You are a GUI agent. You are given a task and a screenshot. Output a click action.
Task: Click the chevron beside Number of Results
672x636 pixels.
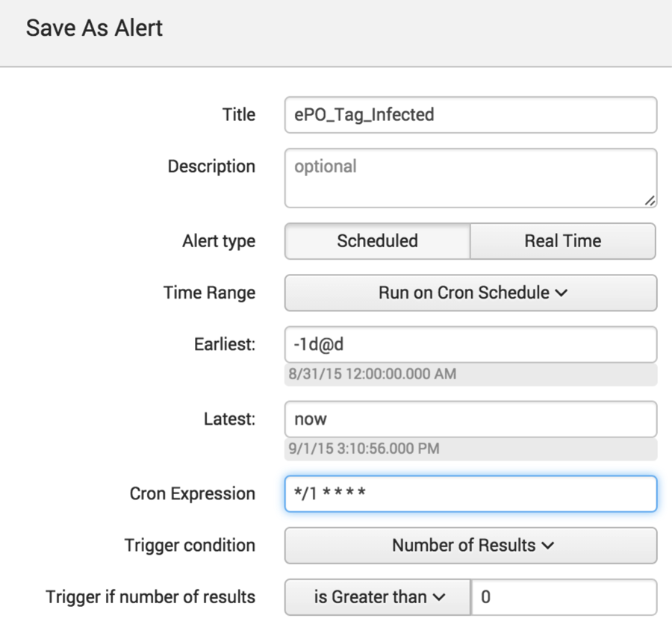548,546
